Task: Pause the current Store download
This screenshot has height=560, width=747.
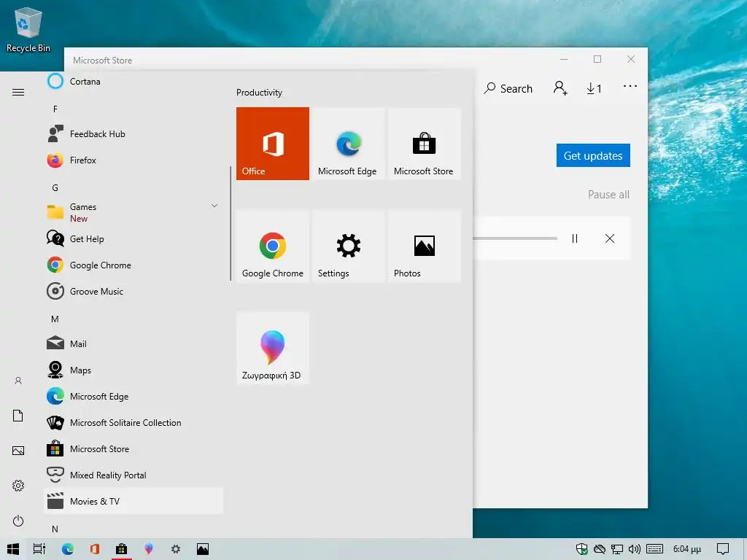Action: [x=575, y=238]
